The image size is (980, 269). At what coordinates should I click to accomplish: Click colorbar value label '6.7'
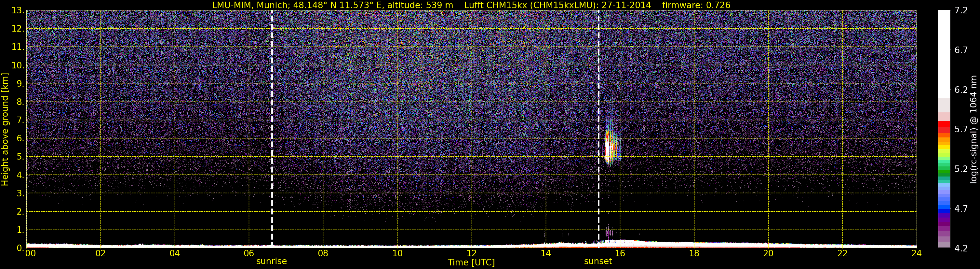point(961,50)
